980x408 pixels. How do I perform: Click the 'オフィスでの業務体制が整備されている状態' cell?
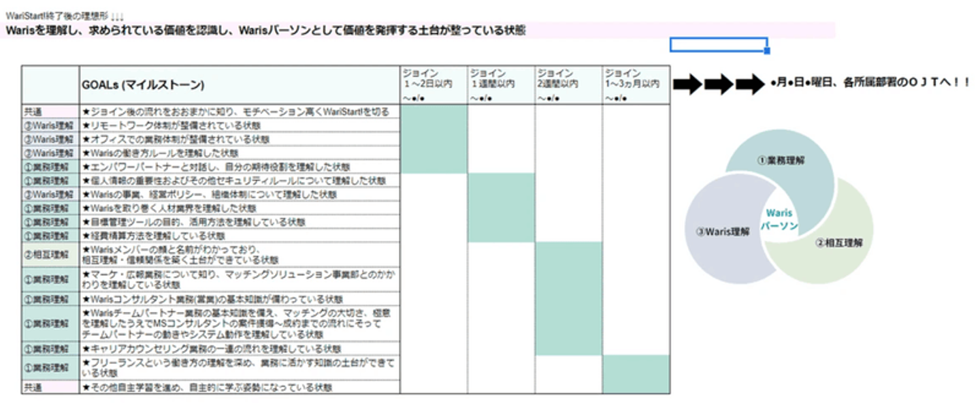click(x=240, y=139)
